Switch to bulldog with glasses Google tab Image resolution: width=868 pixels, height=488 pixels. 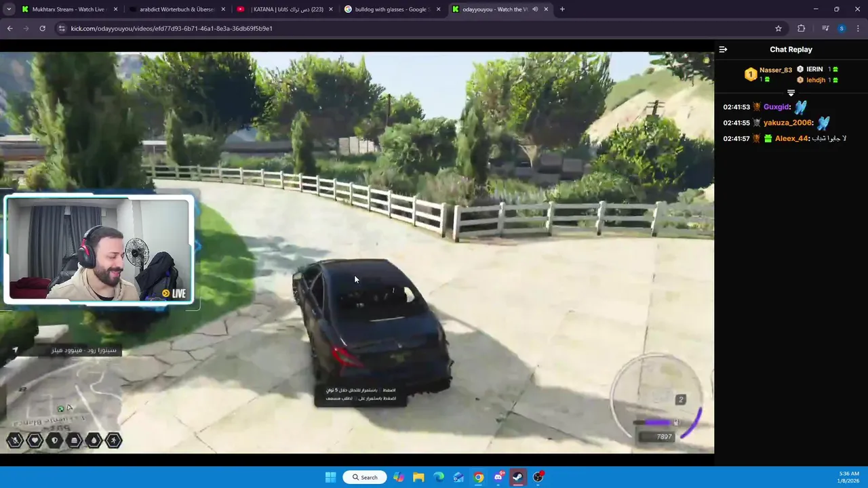[x=392, y=9]
